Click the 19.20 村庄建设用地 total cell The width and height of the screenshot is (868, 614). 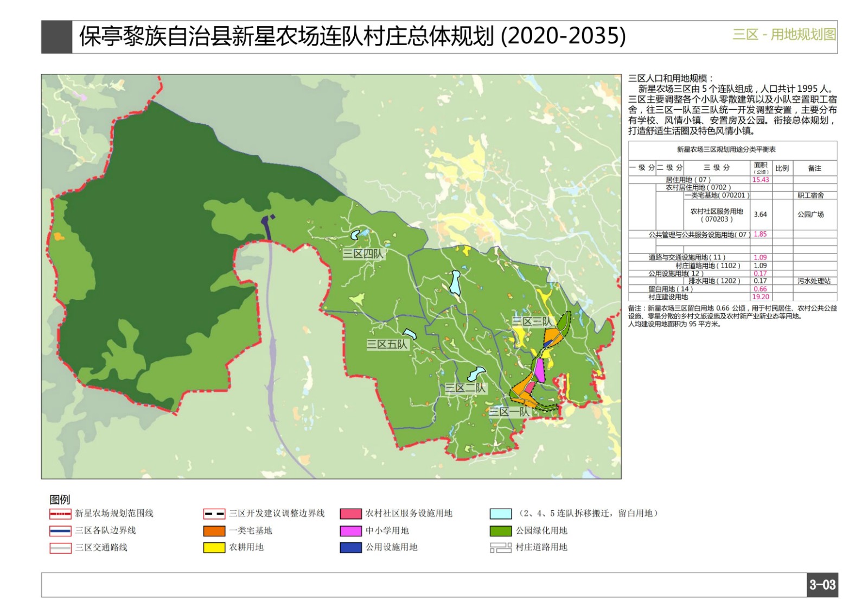pos(761,297)
